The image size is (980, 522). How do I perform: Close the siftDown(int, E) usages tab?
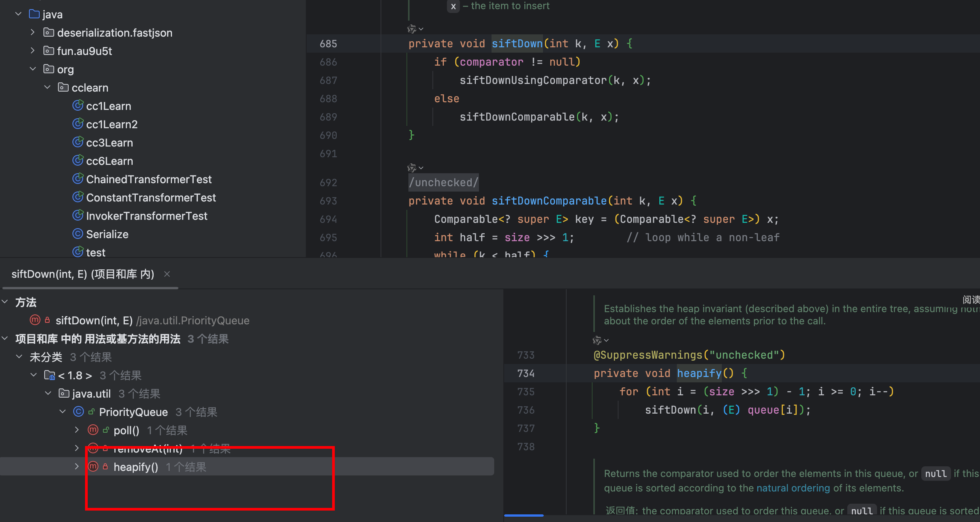(x=167, y=274)
